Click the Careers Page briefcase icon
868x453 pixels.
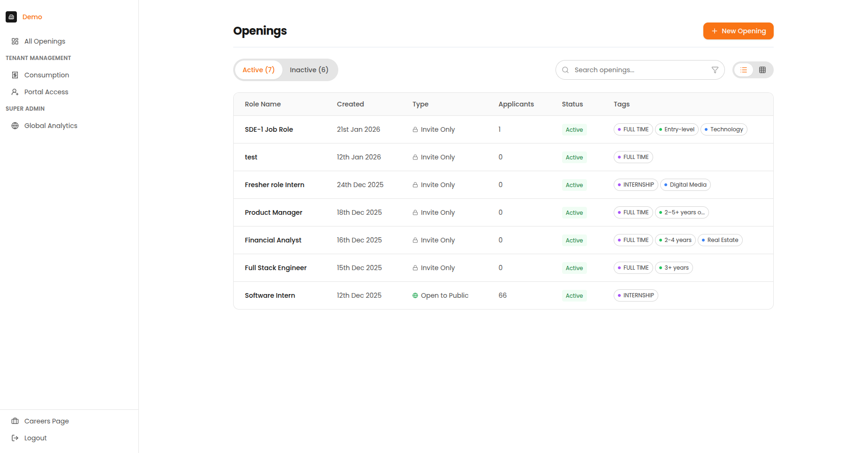(x=15, y=421)
